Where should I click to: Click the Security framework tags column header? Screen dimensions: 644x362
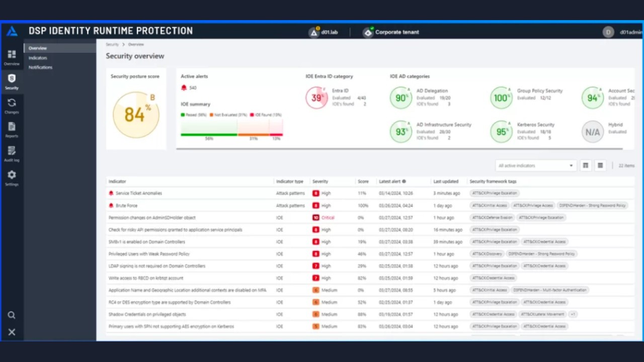pos(493,182)
